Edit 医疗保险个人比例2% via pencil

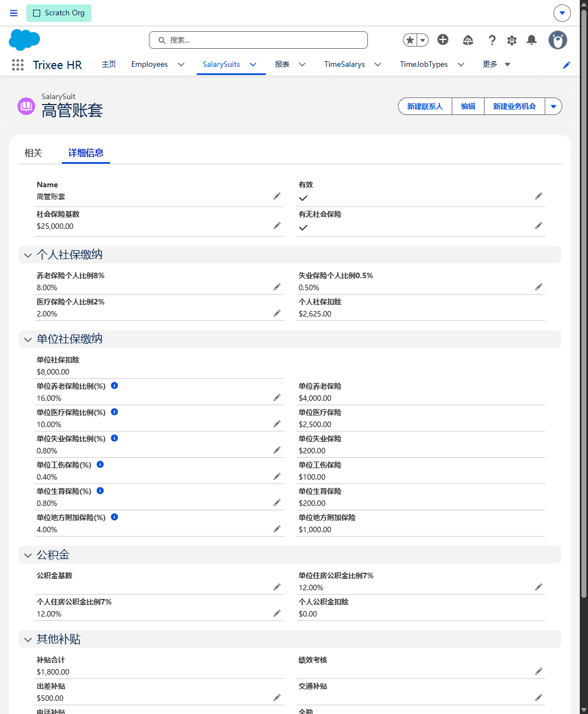pyautogui.click(x=277, y=313)
